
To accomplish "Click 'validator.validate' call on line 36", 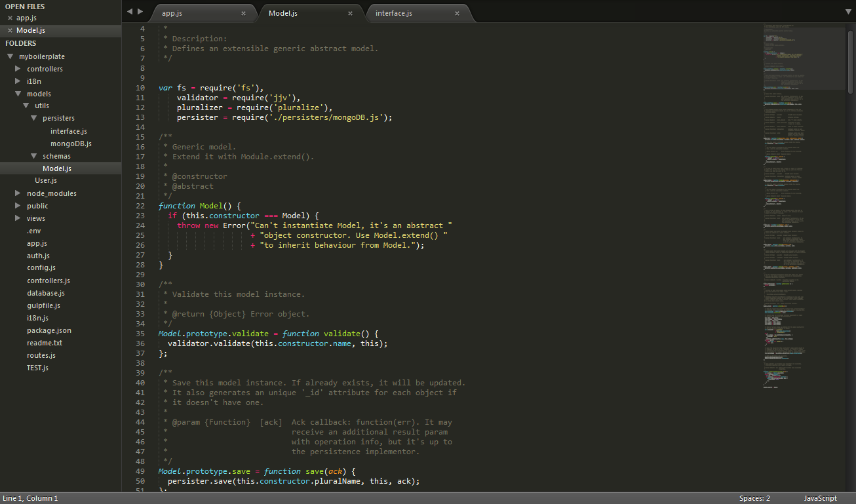I will (x=209, y=343).
